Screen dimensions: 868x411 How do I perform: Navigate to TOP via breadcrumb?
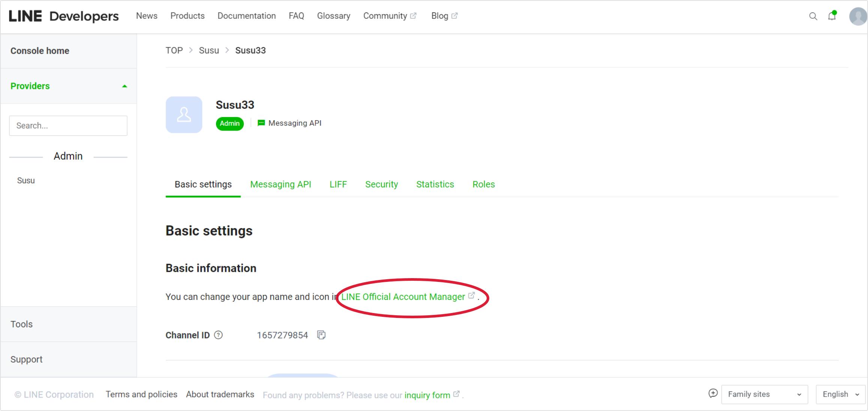coord(174,50)
